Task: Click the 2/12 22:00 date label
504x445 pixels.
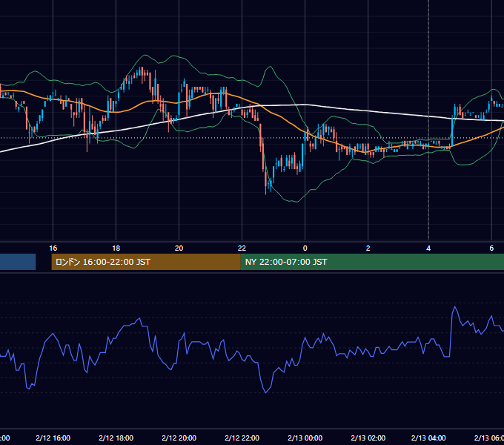Action: tap(242, 438)
